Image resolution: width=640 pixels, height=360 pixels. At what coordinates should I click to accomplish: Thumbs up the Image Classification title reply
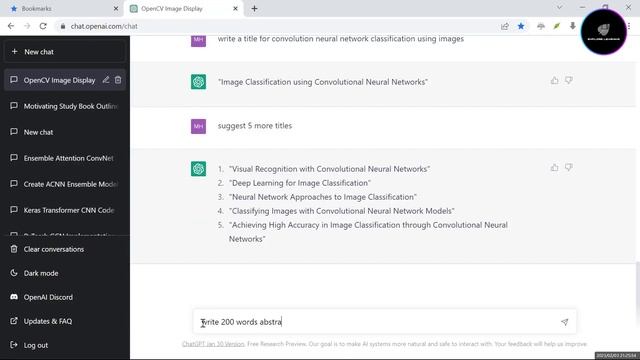(554, 80)
